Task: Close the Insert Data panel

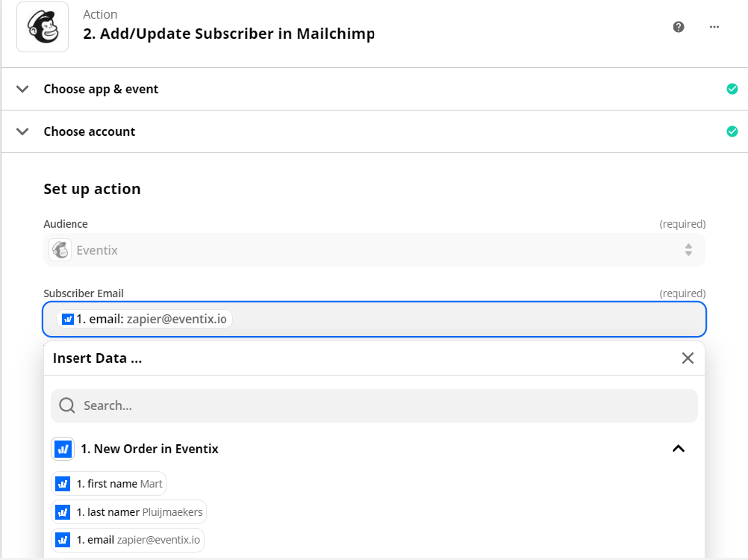Action: coord(688,358)
